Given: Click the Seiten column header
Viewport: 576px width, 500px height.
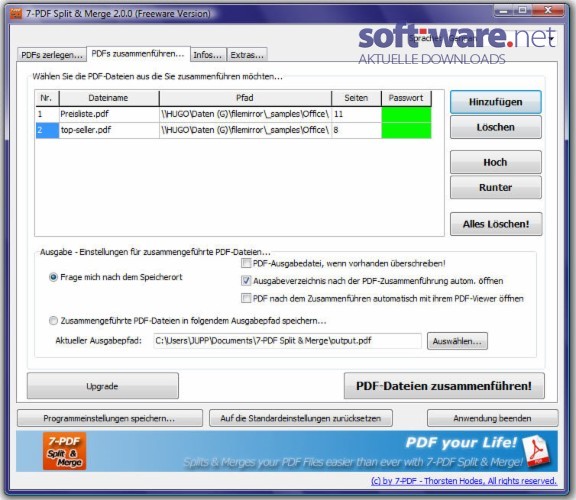Looking at the screenshot, I should pos(356,98).
